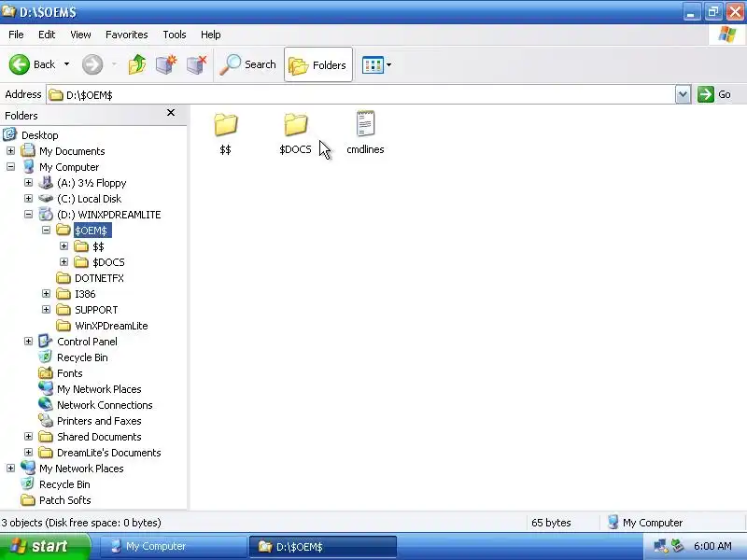Click the Windows flag logo throbber
The width and height of the screenshot is (747, 560).
[727, 35]
